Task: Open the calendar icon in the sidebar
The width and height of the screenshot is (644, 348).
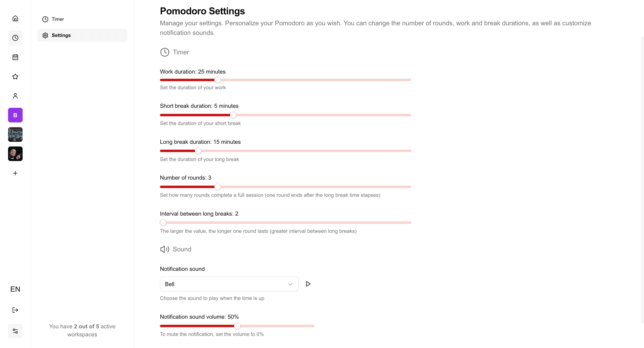Action: (15, 57)
